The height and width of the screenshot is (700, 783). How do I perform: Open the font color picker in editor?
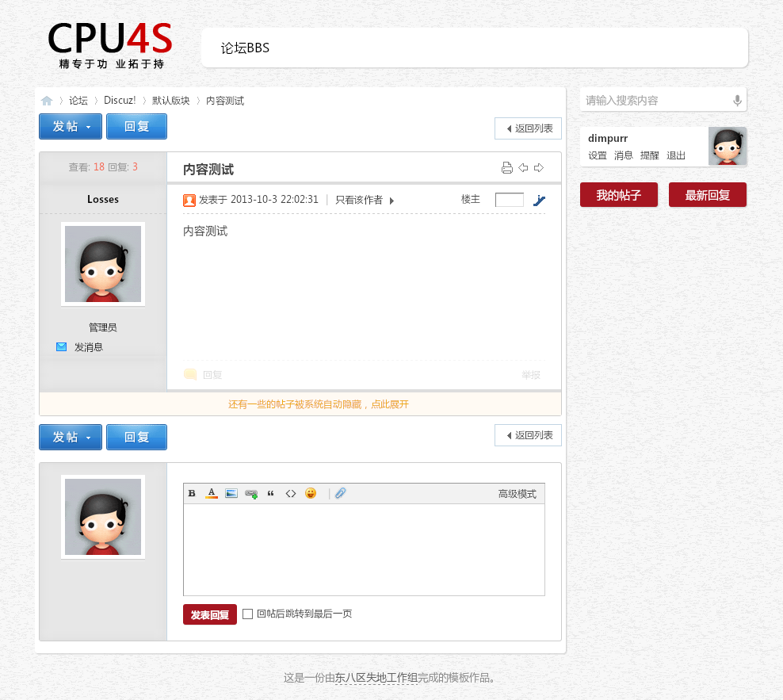tap(212, 494)
